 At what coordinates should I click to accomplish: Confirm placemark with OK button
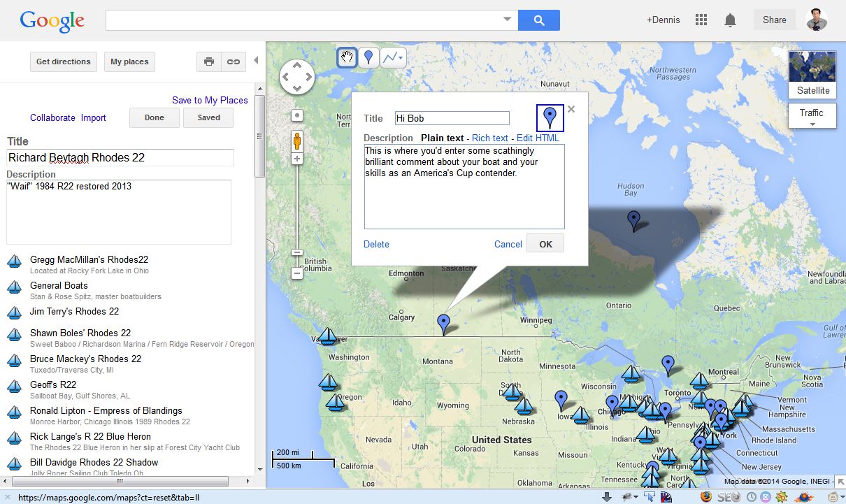[545, 244]
